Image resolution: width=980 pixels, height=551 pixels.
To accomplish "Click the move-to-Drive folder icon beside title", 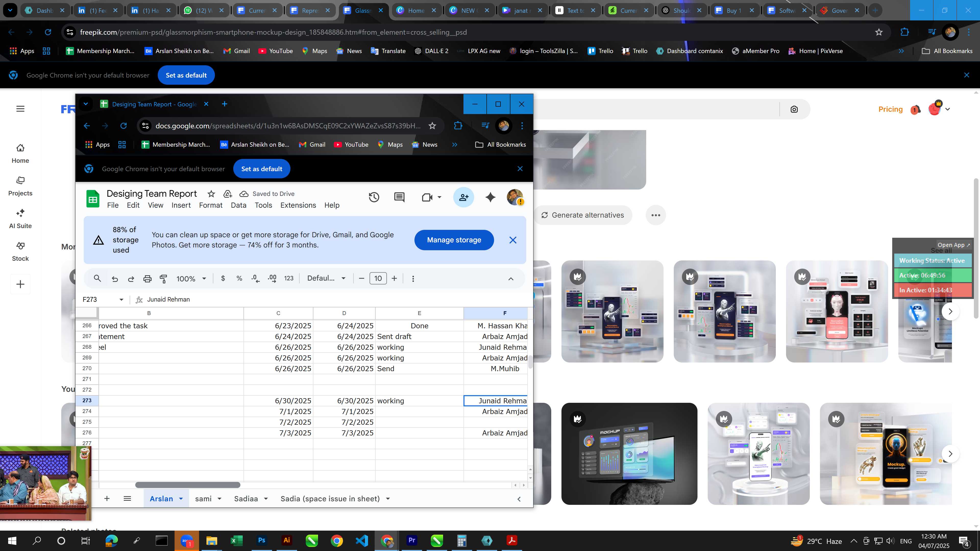I will 227,194.
